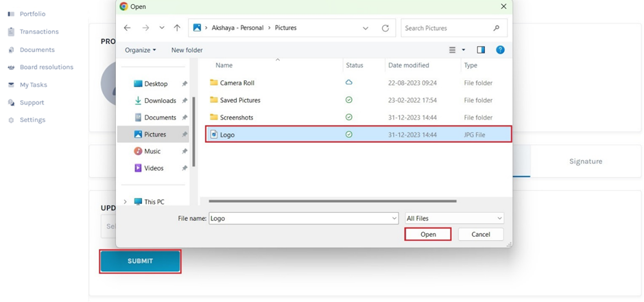This screenshot has width=644, height=302.
Task: Click Open to upload Logo
Action: pyautogui.click(x=428, y=234)
